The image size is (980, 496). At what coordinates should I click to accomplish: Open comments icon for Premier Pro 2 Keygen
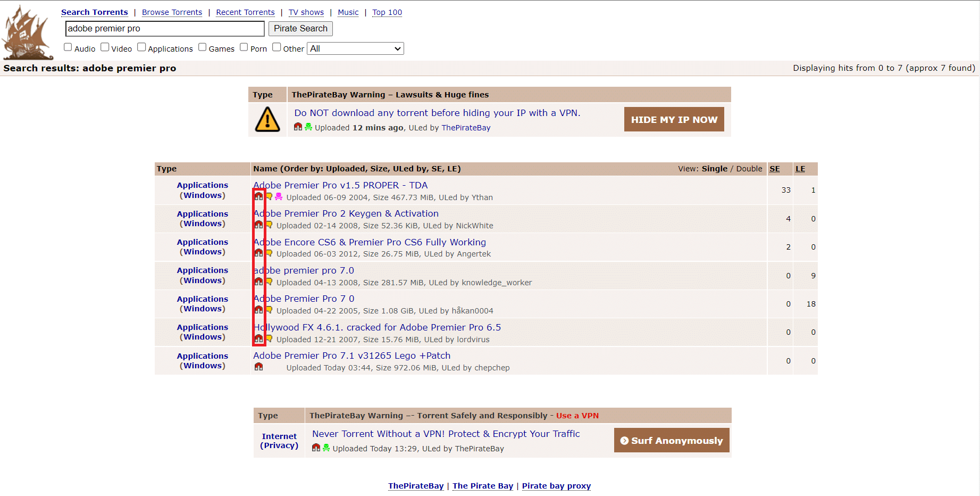coord(269,225)
